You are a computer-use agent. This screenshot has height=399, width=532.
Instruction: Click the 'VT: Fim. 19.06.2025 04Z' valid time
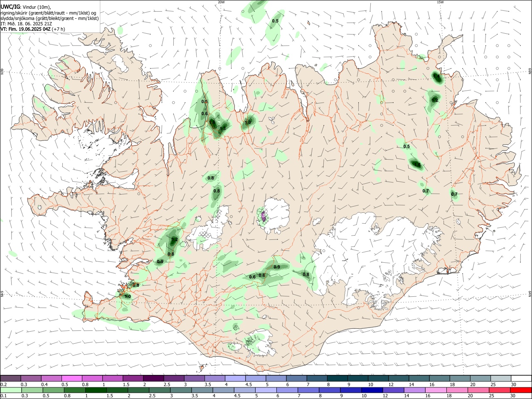click(x=26, y=29)
